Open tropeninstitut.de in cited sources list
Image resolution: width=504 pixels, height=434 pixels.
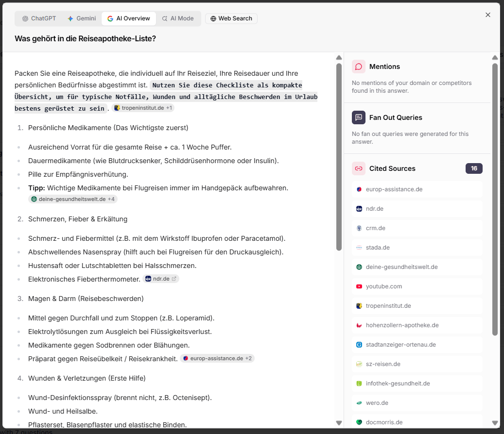click(x=417, y=306)
